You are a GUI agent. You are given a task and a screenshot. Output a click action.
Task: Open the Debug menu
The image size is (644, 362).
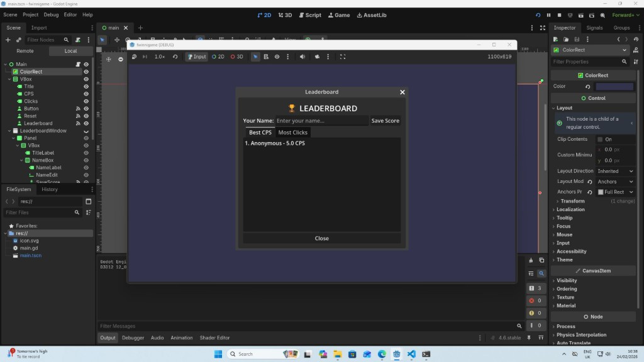(51, 14)
